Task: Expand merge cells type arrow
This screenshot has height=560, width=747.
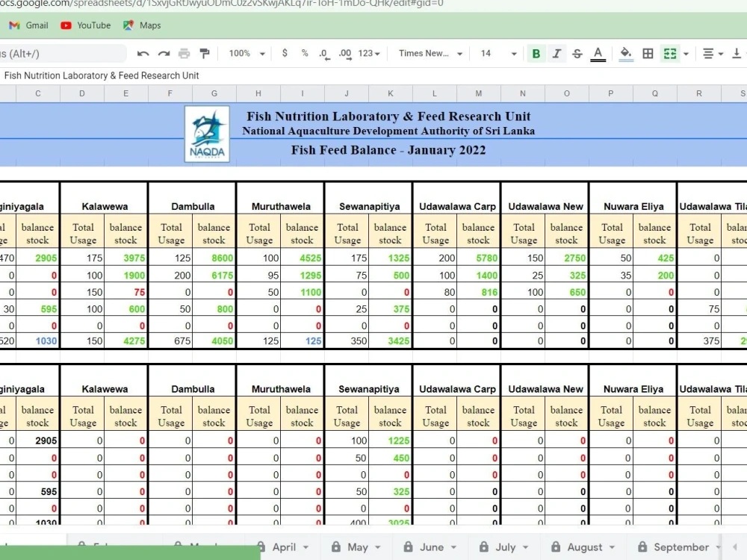Action: (x=686, y=54)
